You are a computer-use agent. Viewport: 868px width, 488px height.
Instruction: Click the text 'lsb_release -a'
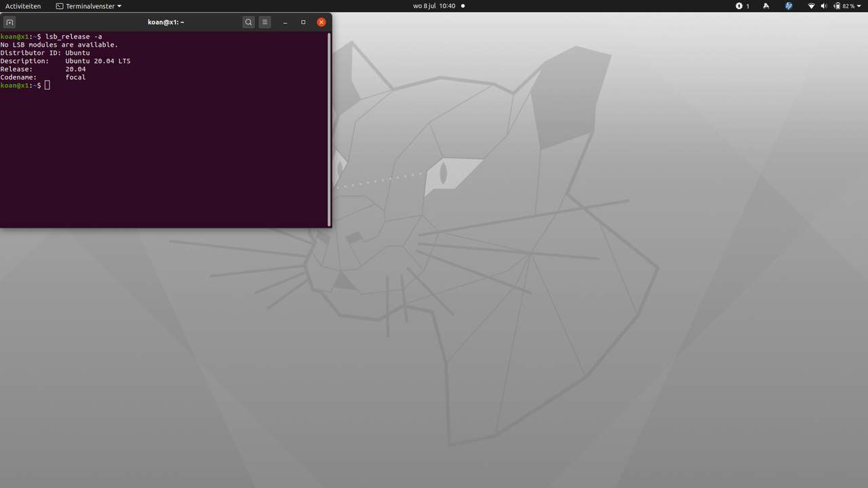(74, 37)
